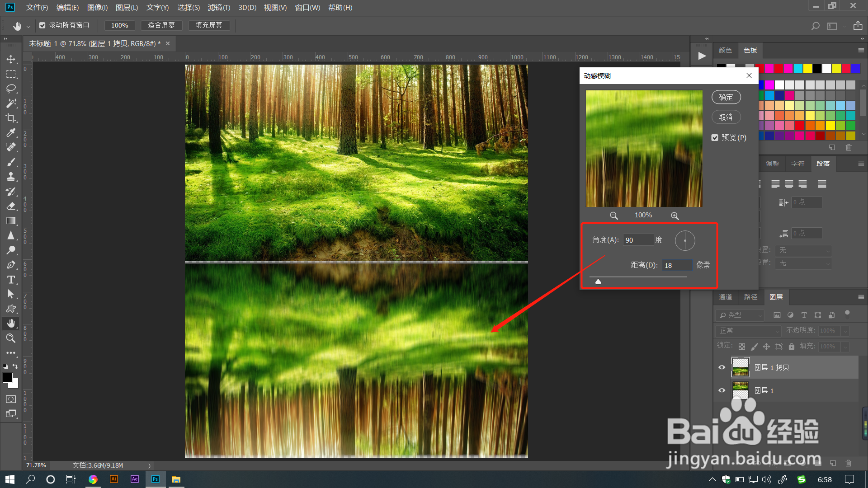Click the 取消 button in dialog
868x488 pixels.
click(726, 117)
